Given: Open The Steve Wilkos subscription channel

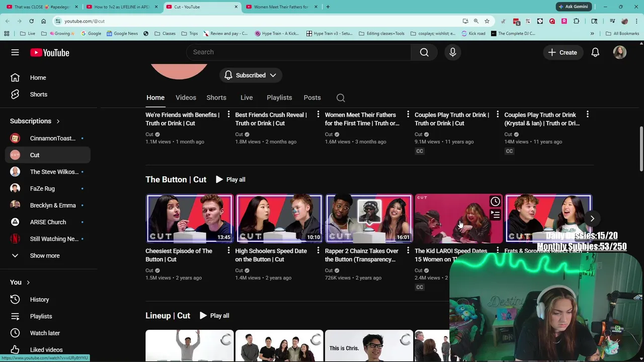Looking at the screenshot, I should 48,172.
